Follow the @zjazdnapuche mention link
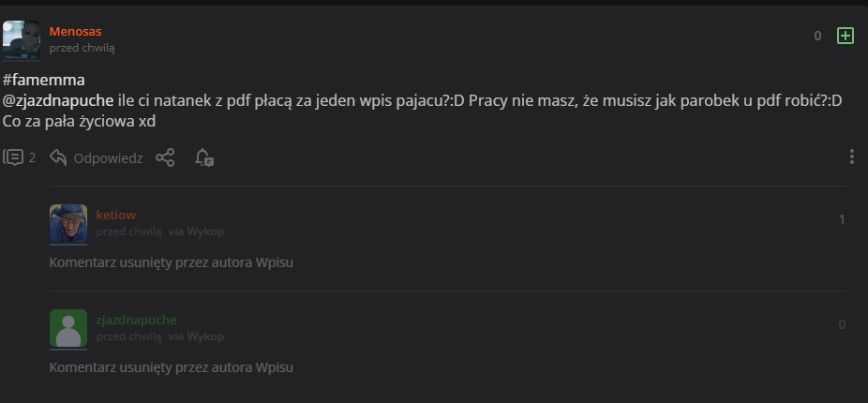868x403 pixels. pos(58,101)
